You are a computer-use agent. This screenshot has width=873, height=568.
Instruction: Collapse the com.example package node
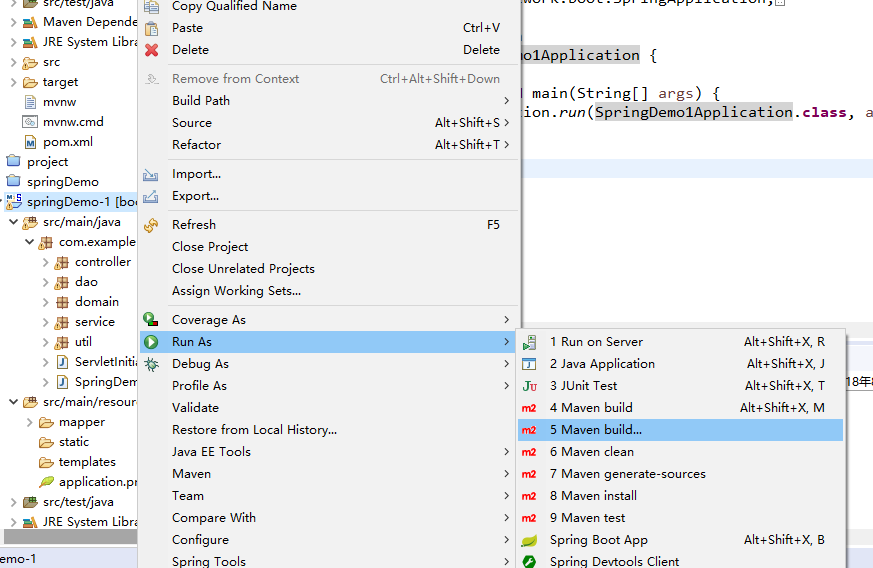[x=30, y=242]
